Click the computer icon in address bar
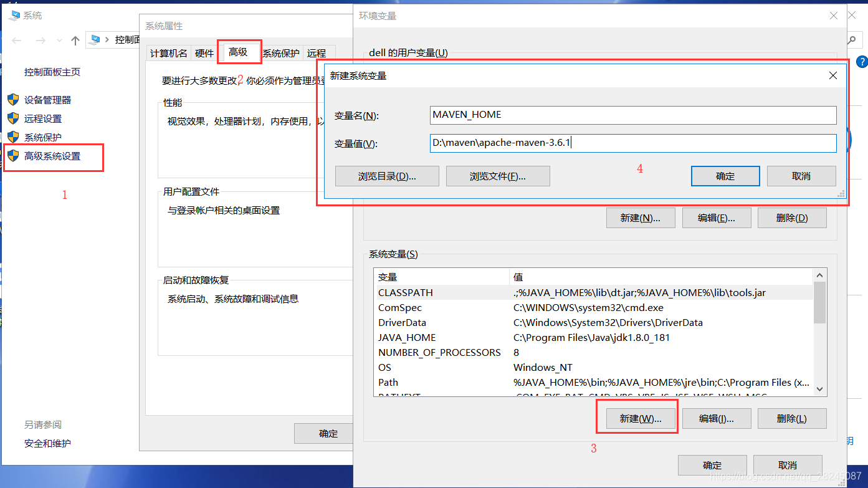868x488 pixels. tap(95, 40)
